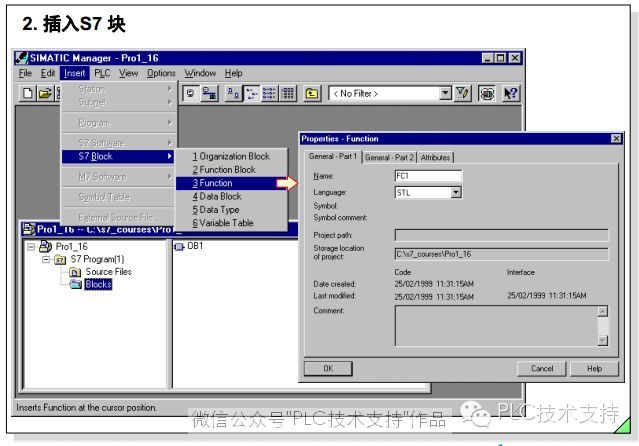This screenshot has width=639, height=446.
Task: Open the Language STL dropdown
Action: click(456, 192)
